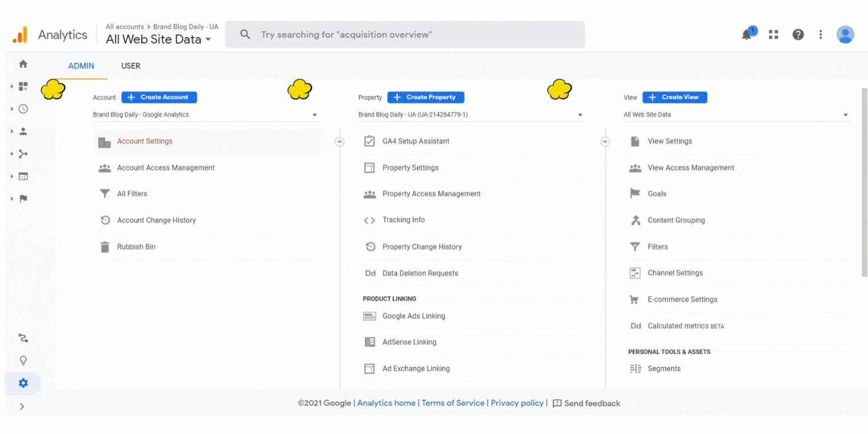Viewport: 868px width, 434px height.
Task: Open the Terms of Service link
Action: 453,403
